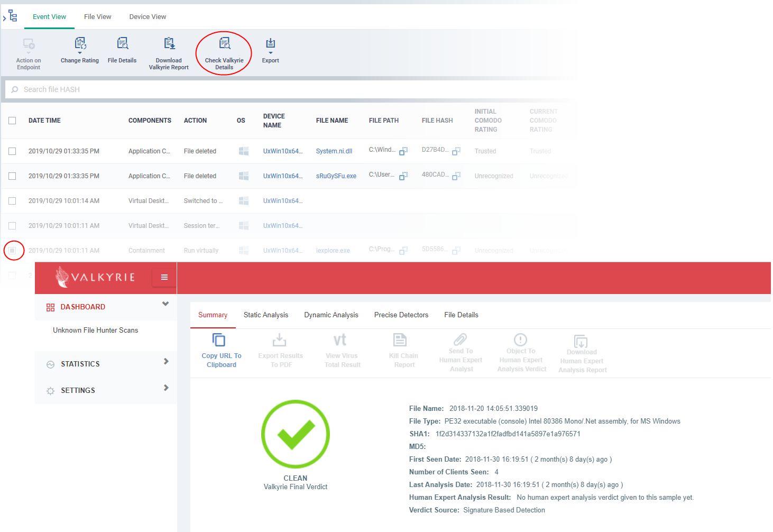Sort by DATE TIME column header
Screen dimensions: 773x532
[44, 121]
